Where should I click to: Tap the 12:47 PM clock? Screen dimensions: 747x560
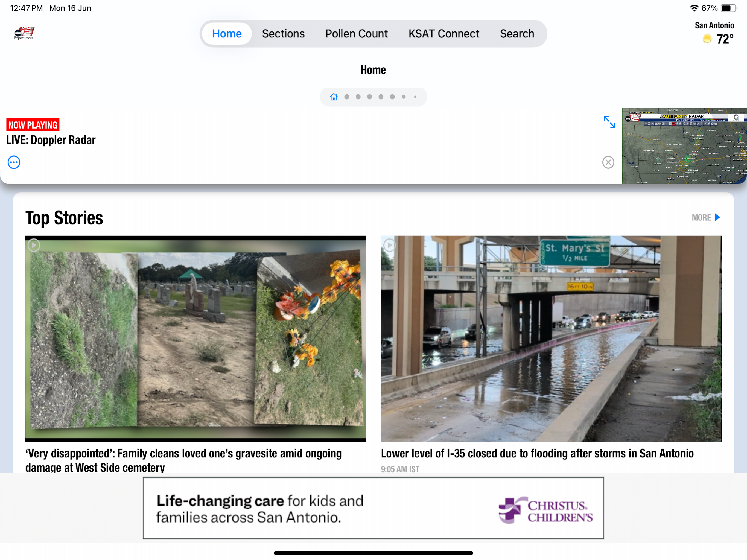[x=26, y=8]
